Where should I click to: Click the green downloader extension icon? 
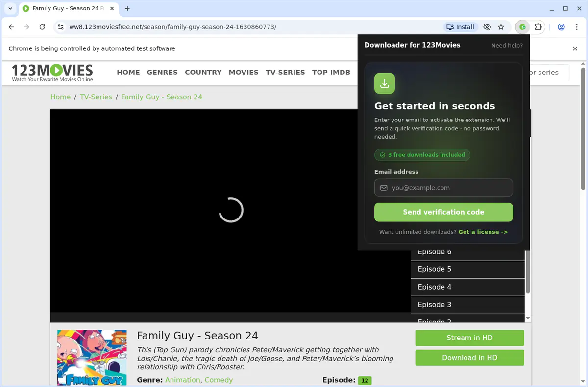[x=523, y=27]
